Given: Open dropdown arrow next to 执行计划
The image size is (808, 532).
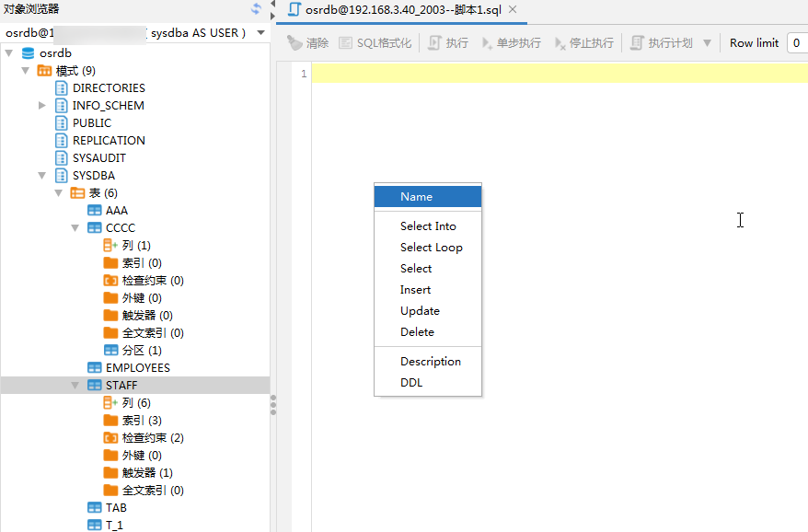Looking at the screenshot, I should click(x=707, y=43).
